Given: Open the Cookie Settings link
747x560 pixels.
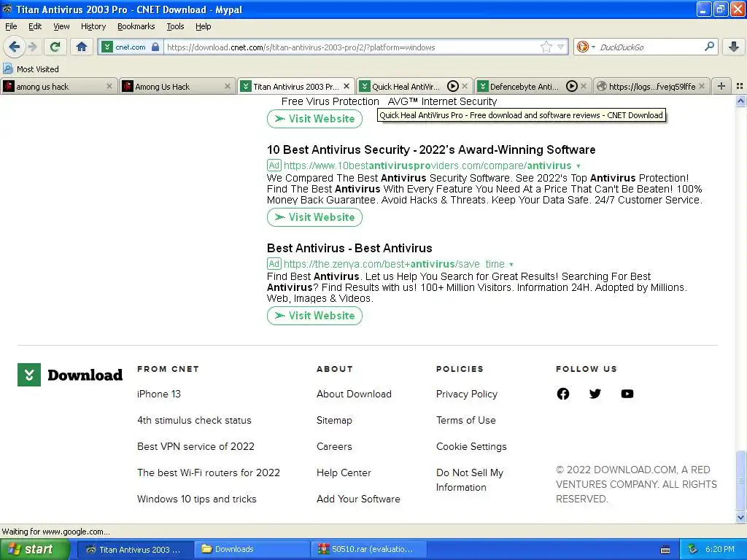Looking at the screenshot, I should pos(472,446).
